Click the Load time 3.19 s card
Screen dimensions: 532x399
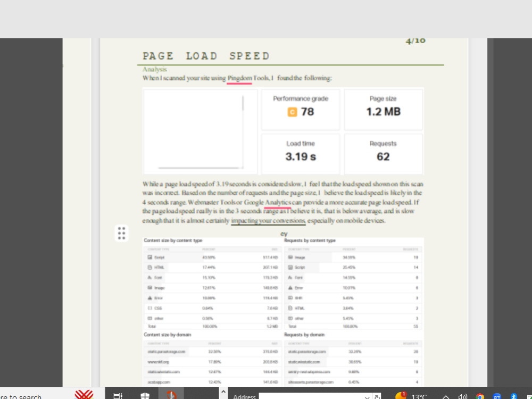[x=300, y=154]
